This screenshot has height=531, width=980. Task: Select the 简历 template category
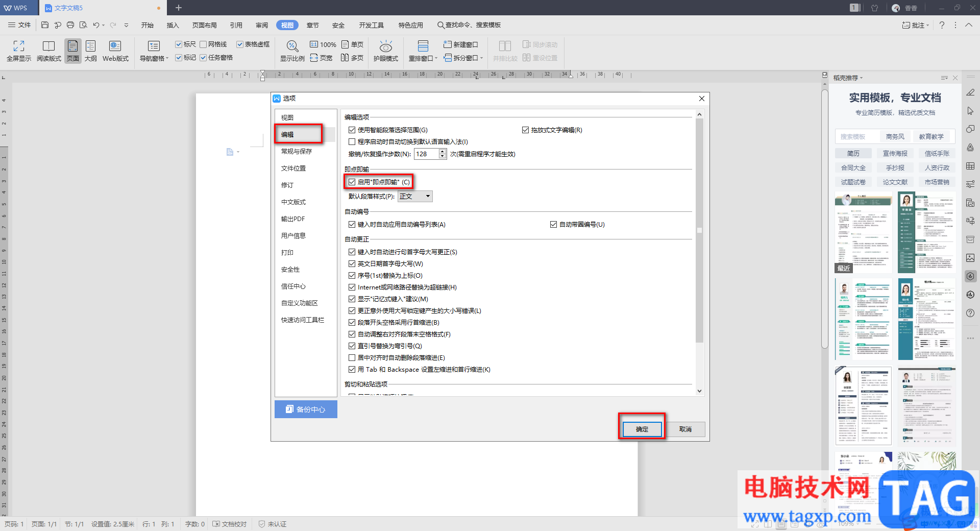pos(853,153)
